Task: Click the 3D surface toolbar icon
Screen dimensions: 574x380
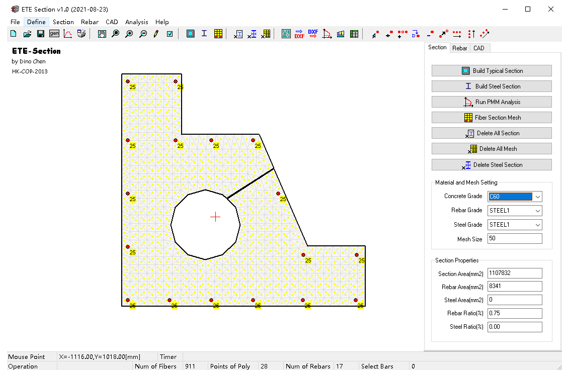Action: (x=340, y=34)
